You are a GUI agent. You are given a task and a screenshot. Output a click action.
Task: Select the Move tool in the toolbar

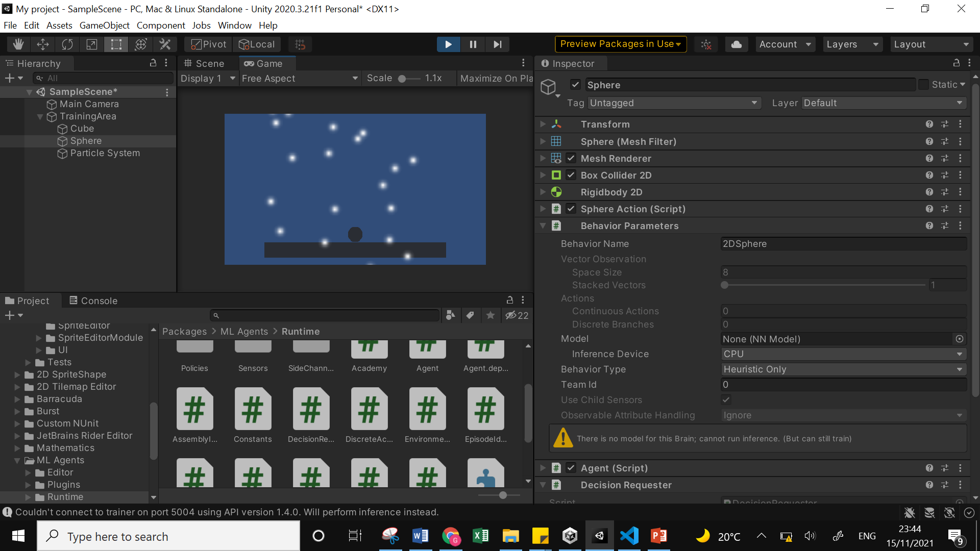[43, 44]
